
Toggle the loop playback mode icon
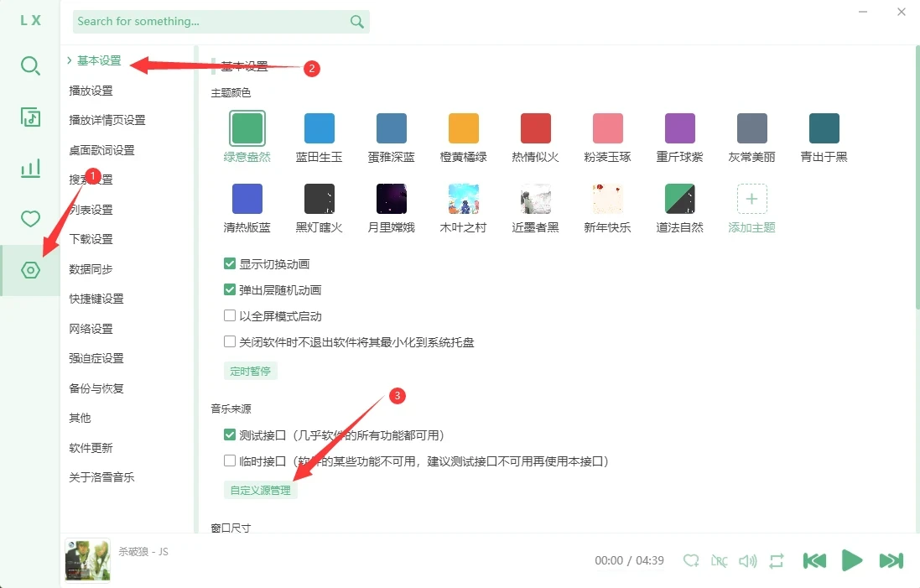[x=776, y=560]
